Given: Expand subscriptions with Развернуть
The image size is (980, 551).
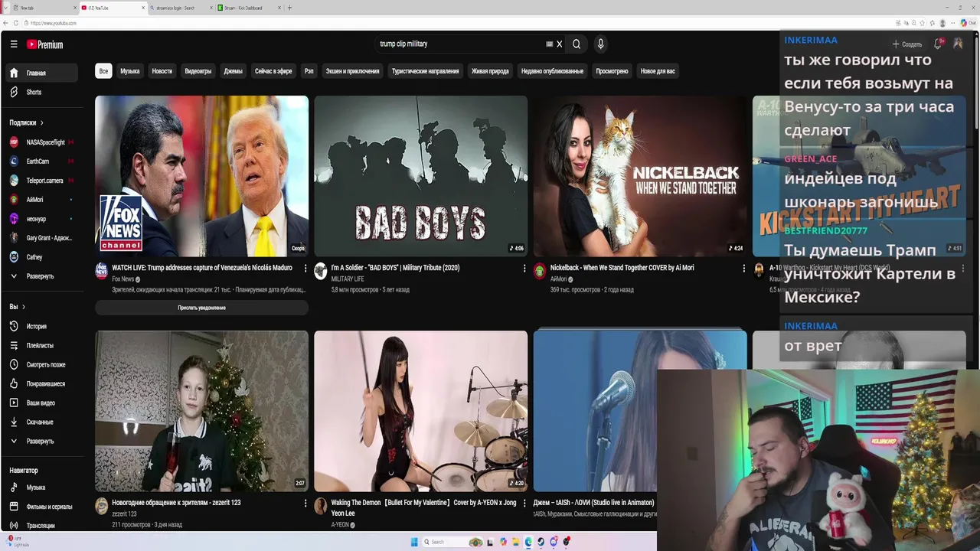Looking at the screenshot, I should point(40,276).
